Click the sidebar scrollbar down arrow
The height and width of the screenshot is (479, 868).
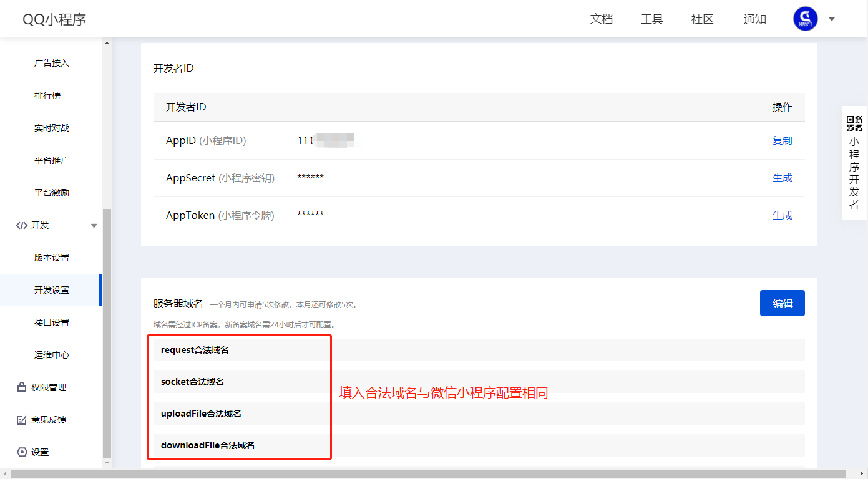pyautogui.click(x=107, y=463)
